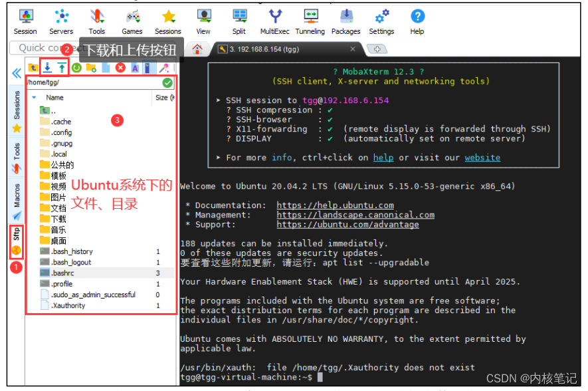Click the Split terminal icon
The width and height of the screenshot is (588, 391).
(239, 22)
